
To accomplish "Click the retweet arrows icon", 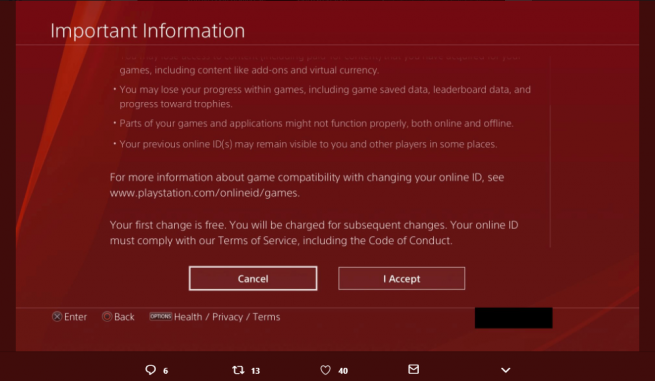I will tap(238, 370).
